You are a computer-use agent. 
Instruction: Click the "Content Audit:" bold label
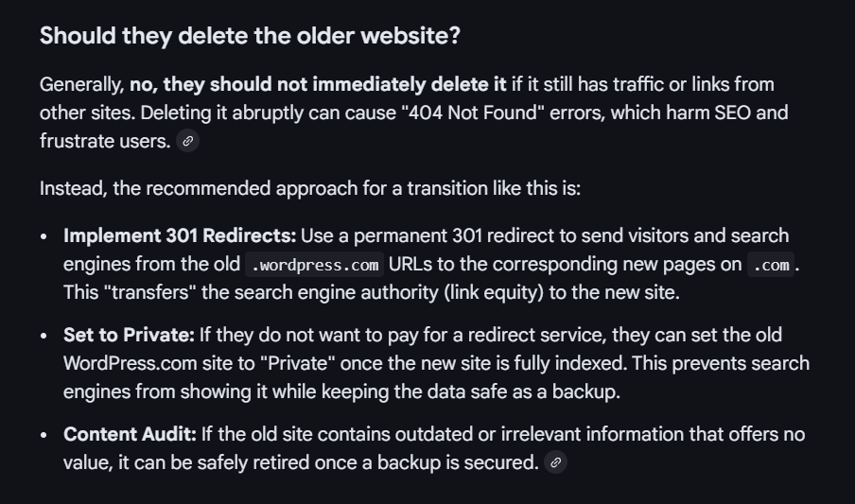[130, 434]
